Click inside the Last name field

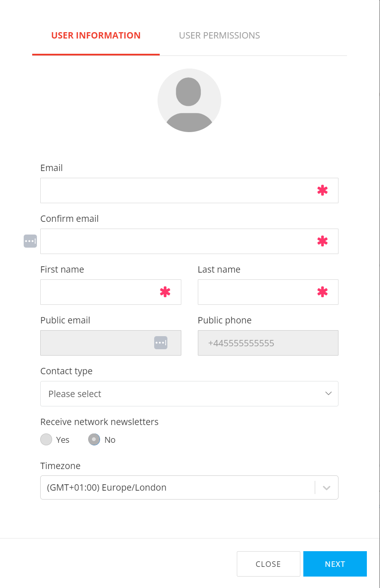tap(256, 292)
